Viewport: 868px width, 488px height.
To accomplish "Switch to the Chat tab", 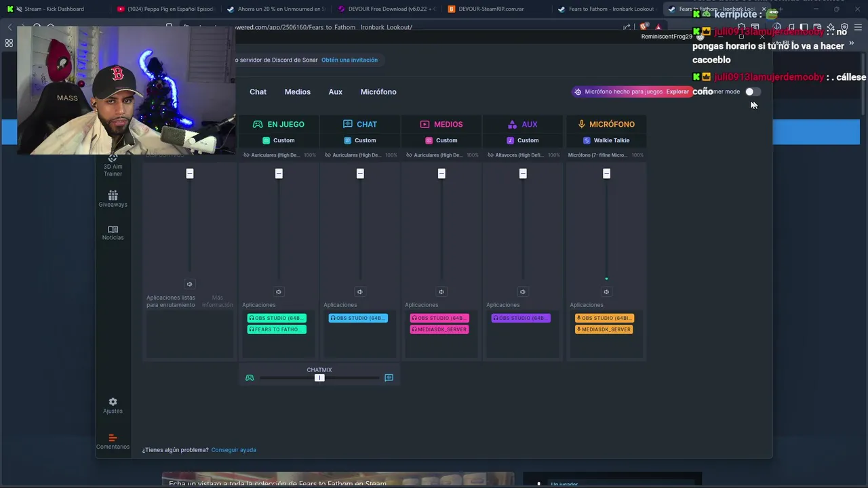I will pos(258,91).
